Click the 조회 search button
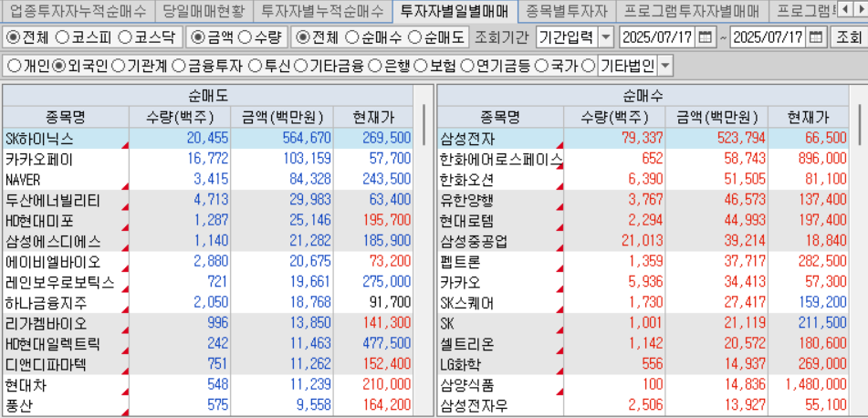Viewport: 868px width, 418px height. [848, 37]
